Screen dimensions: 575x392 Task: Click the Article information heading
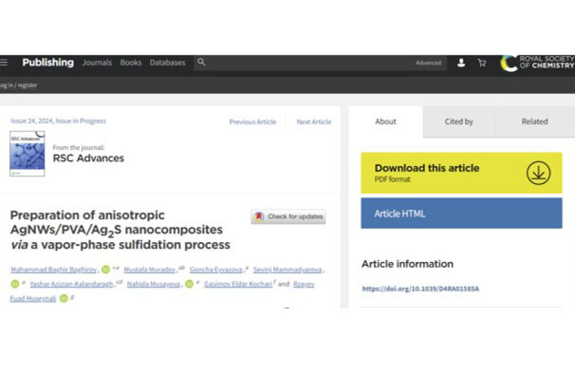[408, 264]
